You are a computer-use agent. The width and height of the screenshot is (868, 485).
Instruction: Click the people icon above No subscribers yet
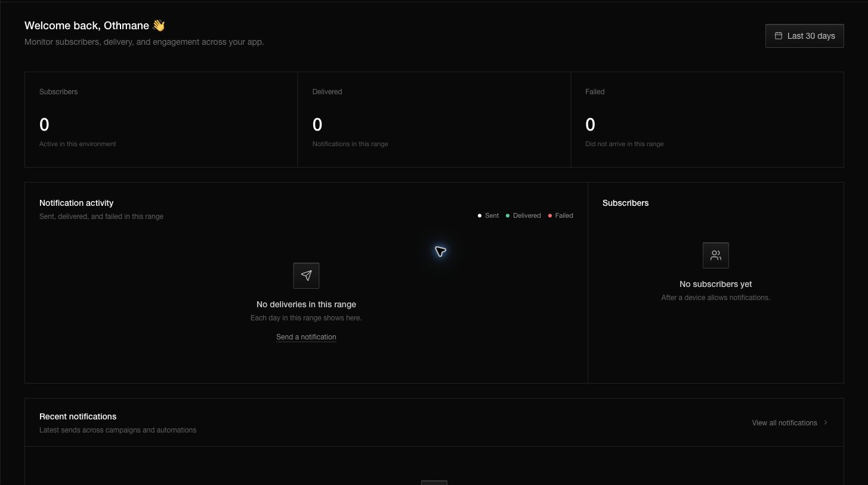(716, 255)
